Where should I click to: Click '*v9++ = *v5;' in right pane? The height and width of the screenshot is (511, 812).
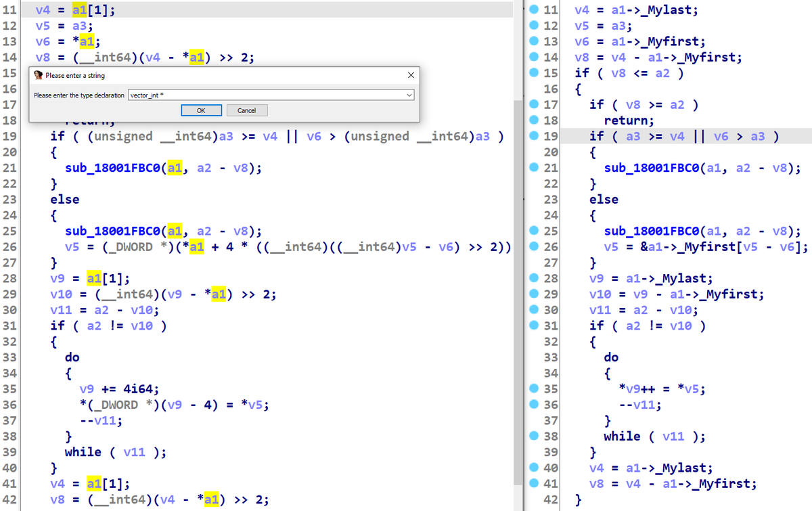coord(663,388)
